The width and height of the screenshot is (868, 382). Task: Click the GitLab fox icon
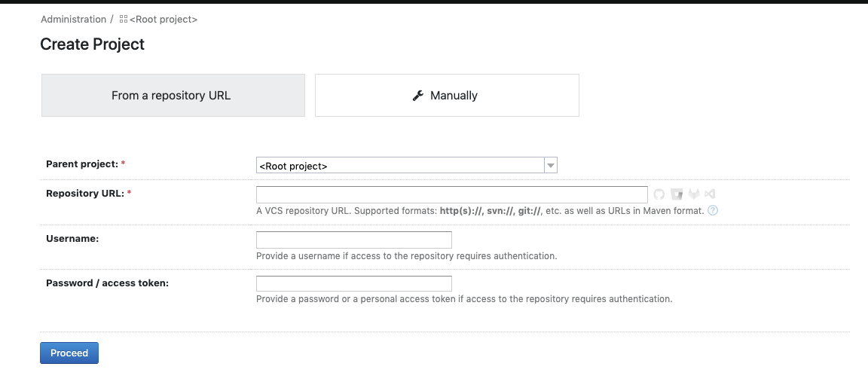tap(694, 194)
